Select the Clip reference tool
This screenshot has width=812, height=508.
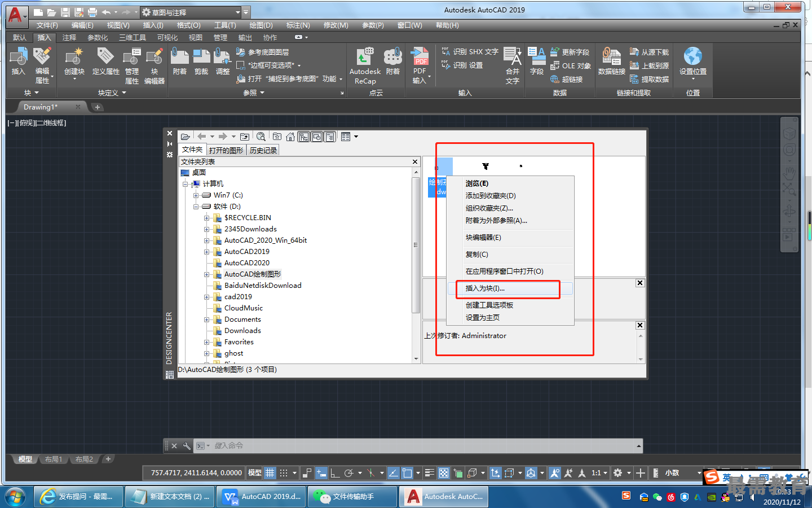click(201, 62)
